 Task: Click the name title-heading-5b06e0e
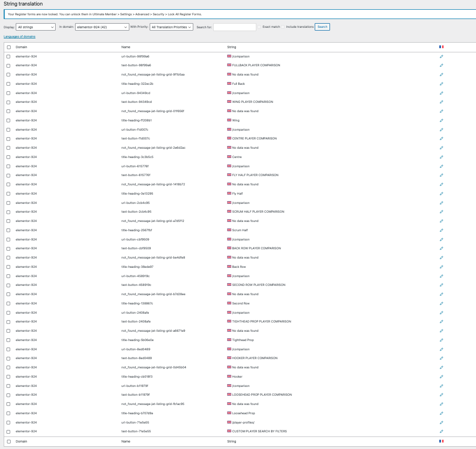tap(137, 340)
